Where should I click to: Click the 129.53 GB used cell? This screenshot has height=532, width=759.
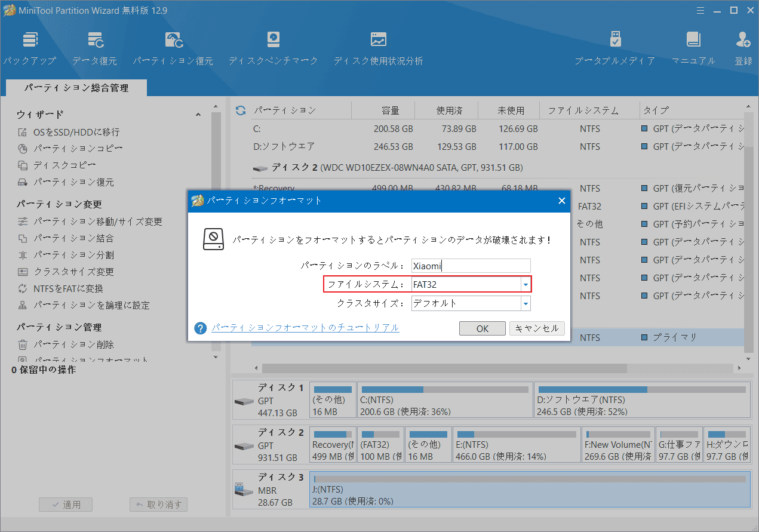click(x=456, y=146)
